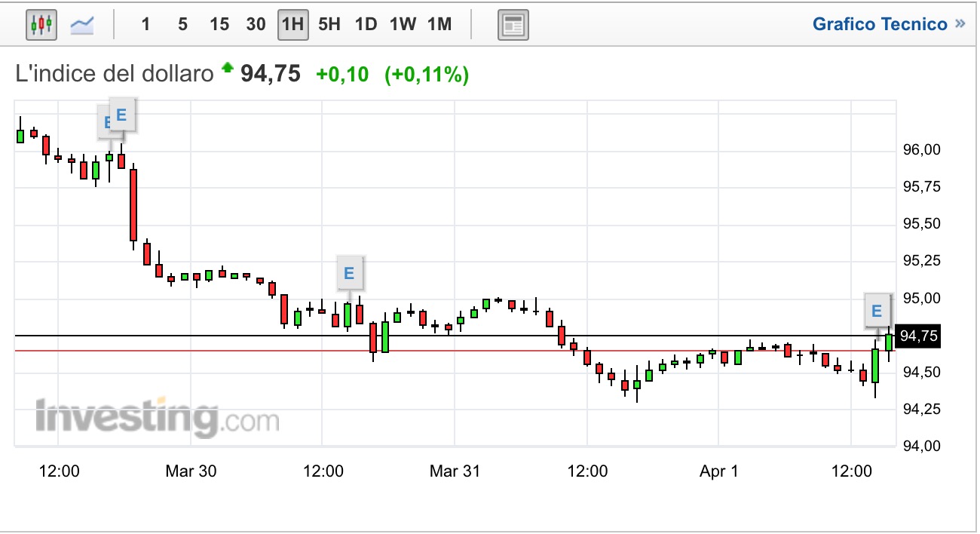Switch to the line chart icon
Image resolution: width=980 pixels, height=534 pixels.
[81, 25]
